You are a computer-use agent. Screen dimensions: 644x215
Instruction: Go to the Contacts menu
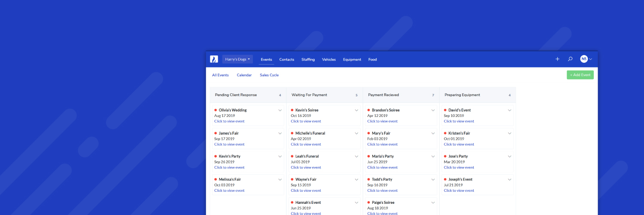point(286,59)
